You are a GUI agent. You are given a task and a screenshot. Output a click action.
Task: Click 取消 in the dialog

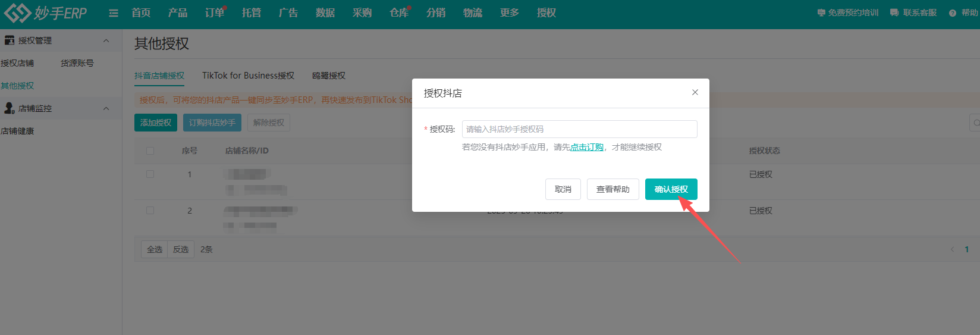pos(563,189)
